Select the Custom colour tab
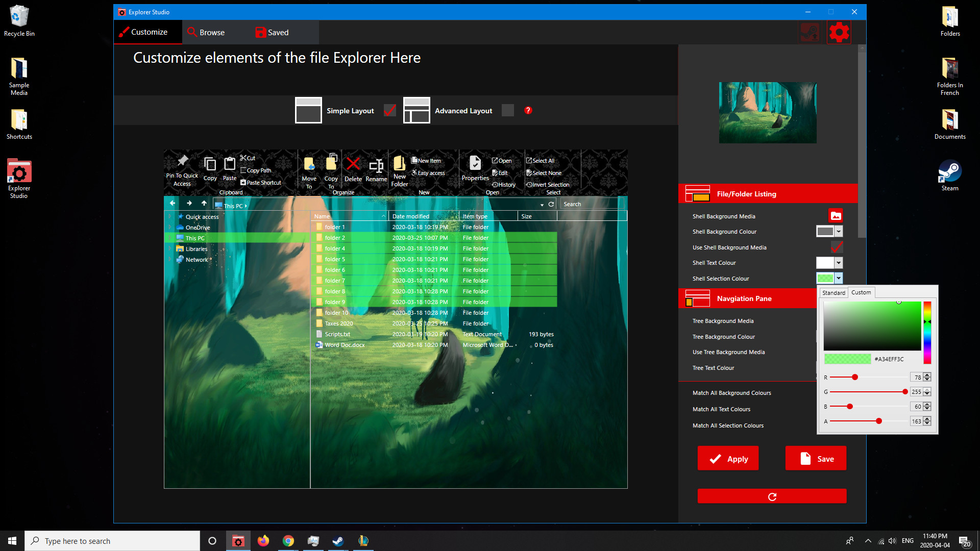 [861, 292]
